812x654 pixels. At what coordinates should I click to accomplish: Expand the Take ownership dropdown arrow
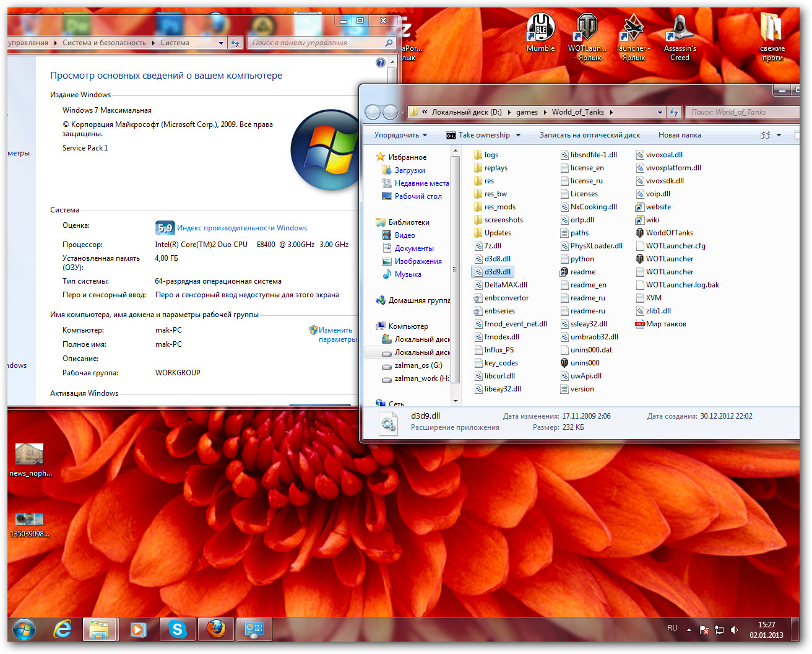tap(518, 135)
